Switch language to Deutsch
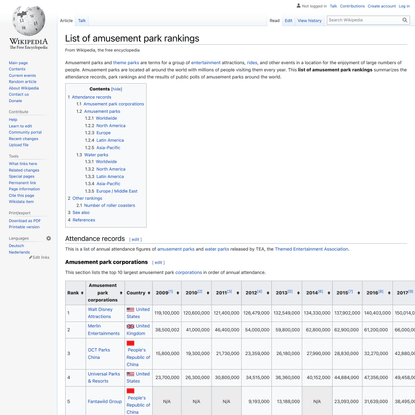Viewport: 415px width, 415px height. coord(16,246)
